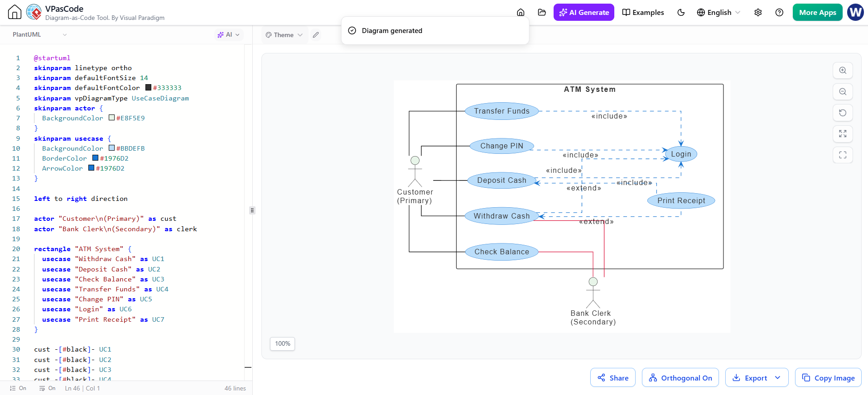The height and width of the screenshot is (395, 868).
Task: Toggle the Orthogonal On button
Action: (680, 378)
